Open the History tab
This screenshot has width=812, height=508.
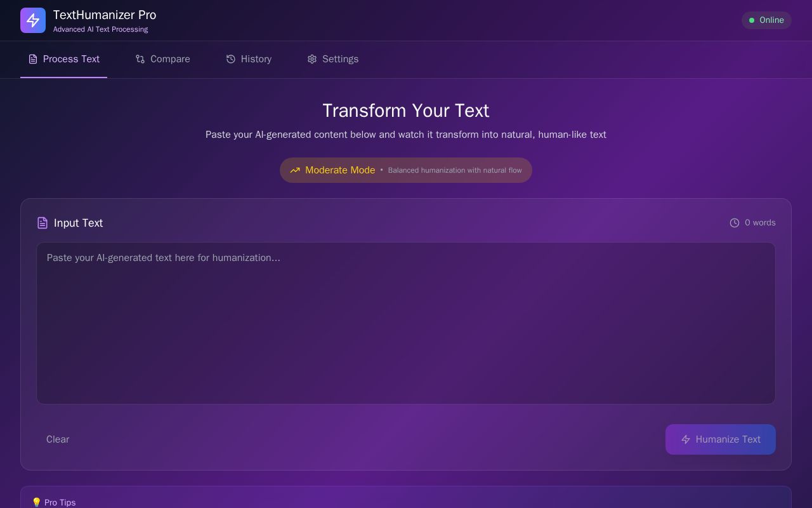[249, 59]
